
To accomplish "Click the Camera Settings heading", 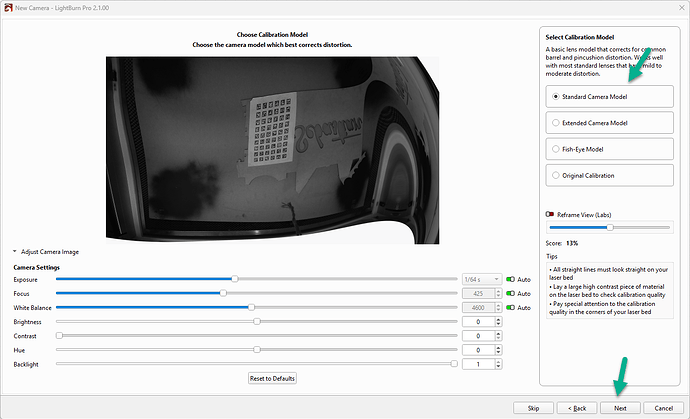I will click(37, 267).
